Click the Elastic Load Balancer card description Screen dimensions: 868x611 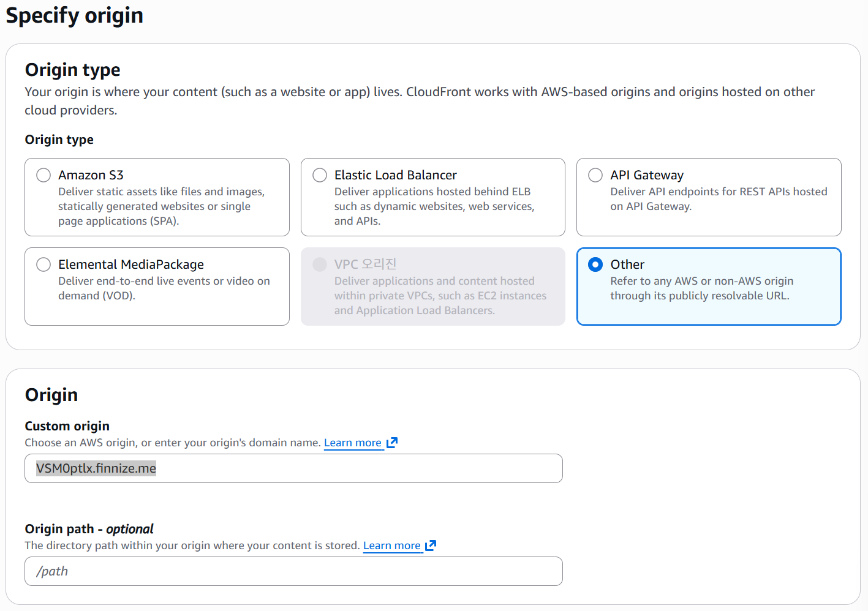pyautogui.click(x=434, y=206)
